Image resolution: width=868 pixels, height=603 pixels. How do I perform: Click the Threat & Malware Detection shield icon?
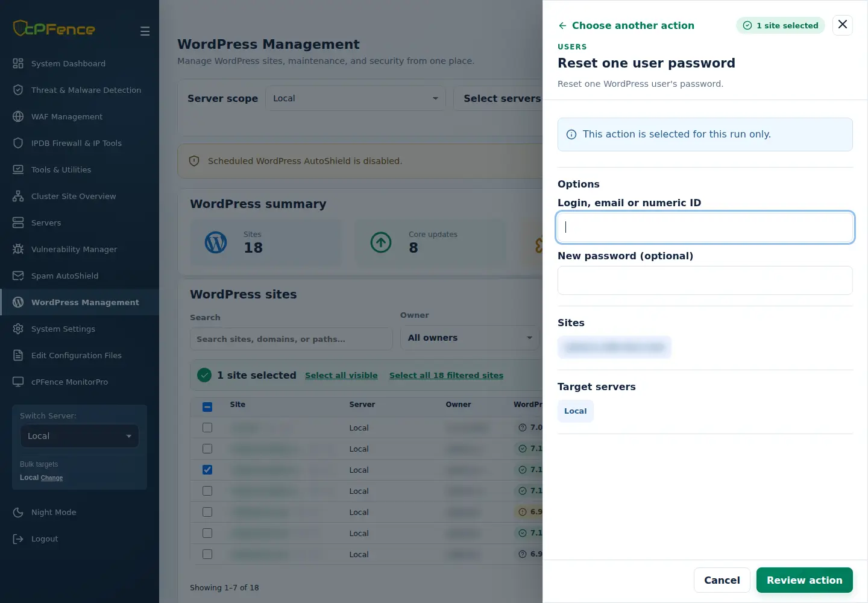(18, 90)
